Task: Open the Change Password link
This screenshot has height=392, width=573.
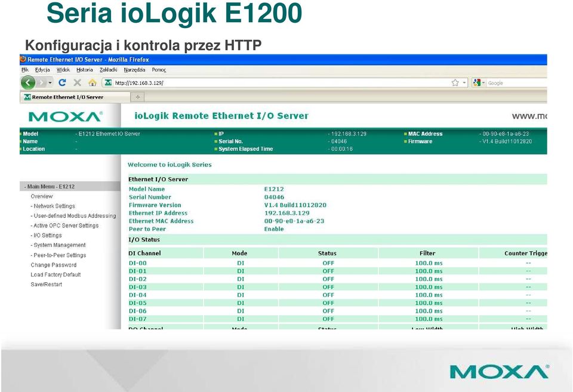Action: point(54,265)
